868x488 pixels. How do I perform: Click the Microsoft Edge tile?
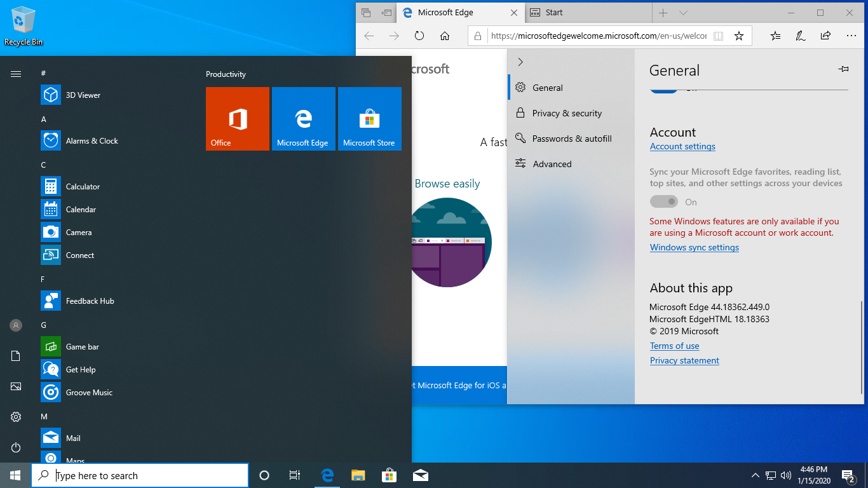[304, 119]
